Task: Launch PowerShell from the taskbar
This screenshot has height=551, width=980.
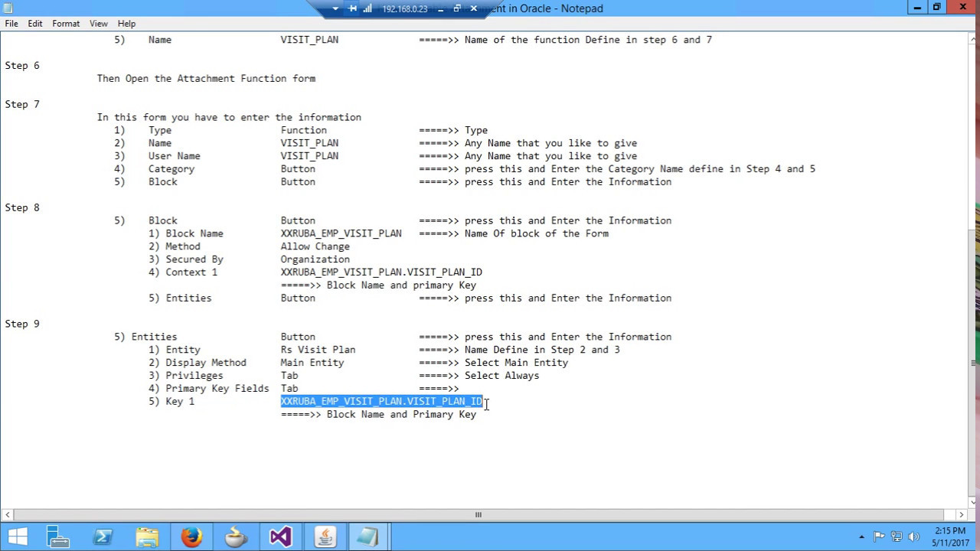Action: (103, 536)
